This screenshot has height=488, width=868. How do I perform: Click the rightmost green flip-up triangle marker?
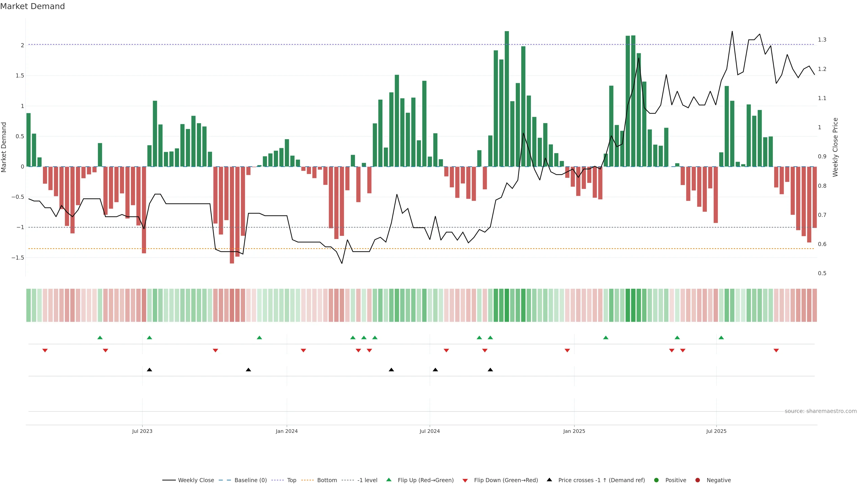(721, 338)
